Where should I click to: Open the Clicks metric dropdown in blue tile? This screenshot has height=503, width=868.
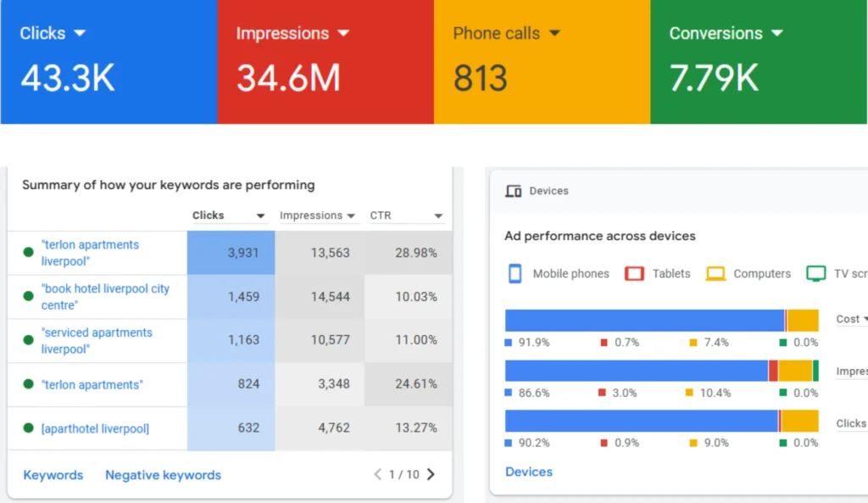[80, 33]
